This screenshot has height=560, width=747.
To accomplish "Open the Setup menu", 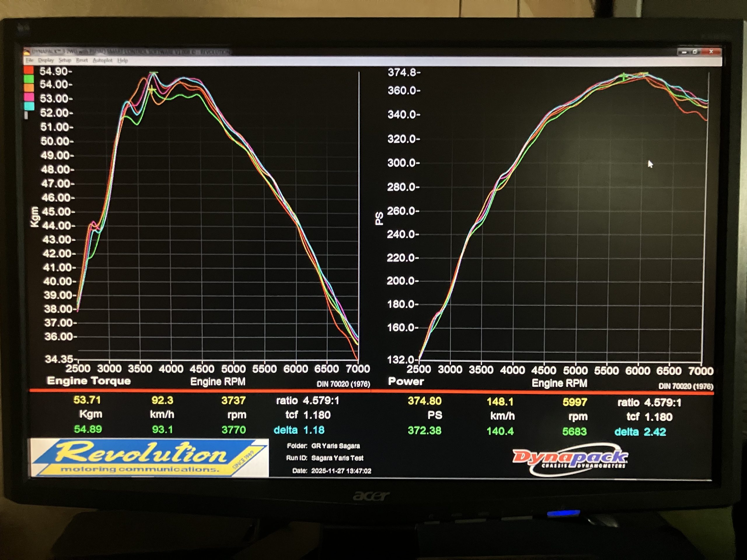I will pos(65,60).
